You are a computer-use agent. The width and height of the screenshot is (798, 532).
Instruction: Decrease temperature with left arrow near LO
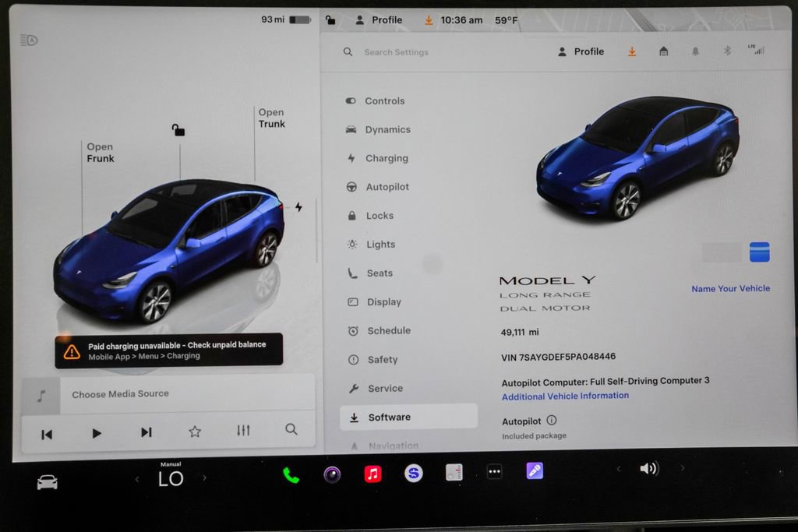click(x=137, y=479)
